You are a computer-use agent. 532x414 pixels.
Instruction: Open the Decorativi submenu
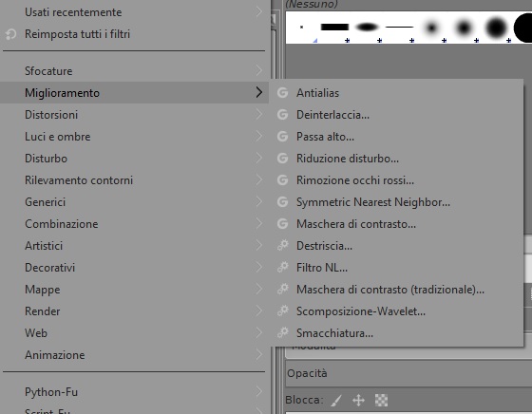[134, 268]
